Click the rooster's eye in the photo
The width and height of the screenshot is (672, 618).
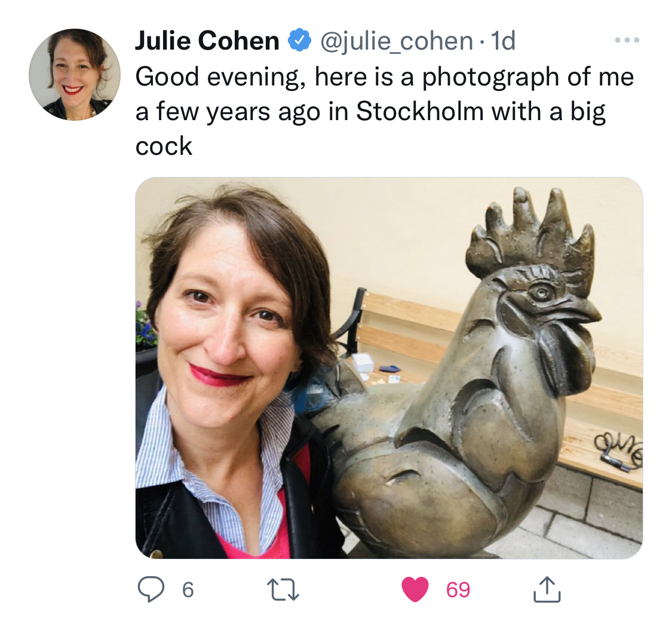click(541, 293)
